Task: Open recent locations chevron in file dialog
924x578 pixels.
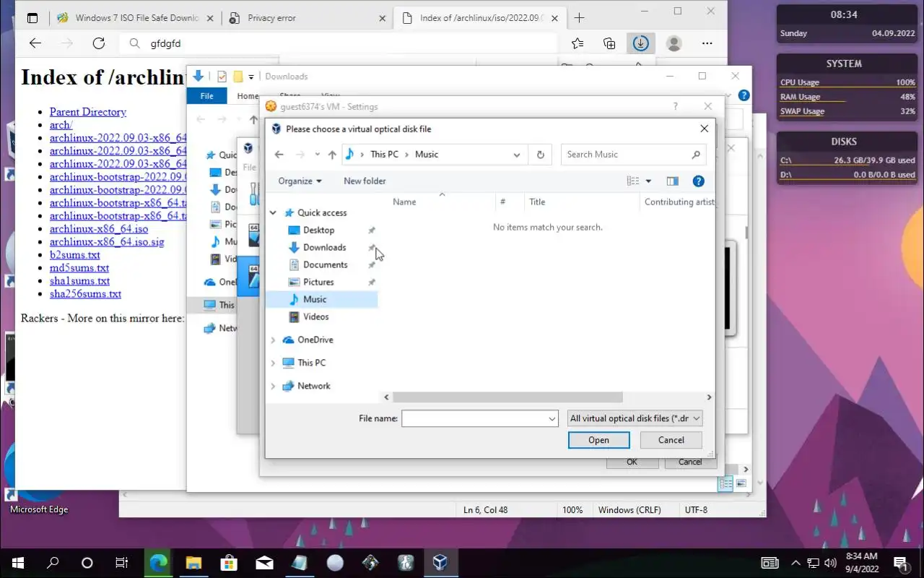Action: [x=317, y=155]
